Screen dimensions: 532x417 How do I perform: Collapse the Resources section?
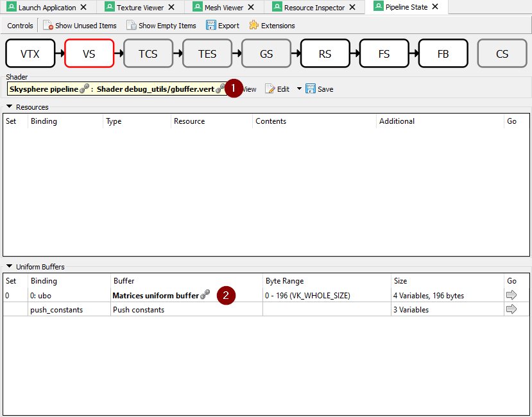click(10, 107)
